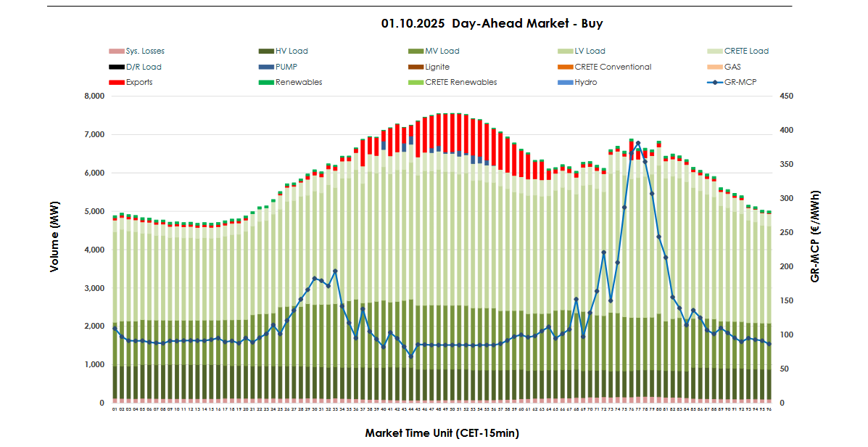The height and width of the screenshot is (447, 868).
Task: Click the Sys. Losses legend color swatch
Action: click(116, 52)
